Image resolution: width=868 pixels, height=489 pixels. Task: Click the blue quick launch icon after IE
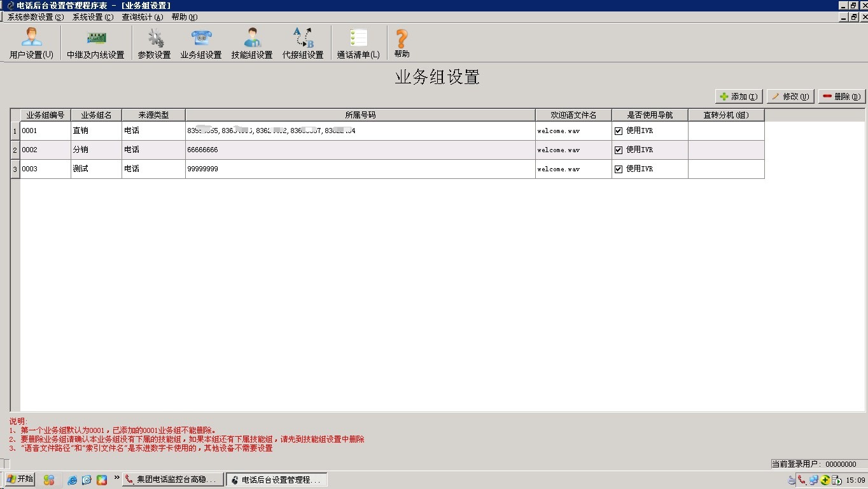(x=87, y=480)
